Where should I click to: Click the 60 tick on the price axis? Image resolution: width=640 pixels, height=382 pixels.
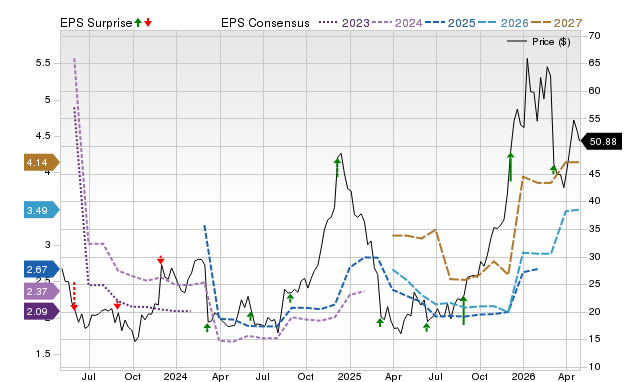pyautogui.click(x=595, y=91)
